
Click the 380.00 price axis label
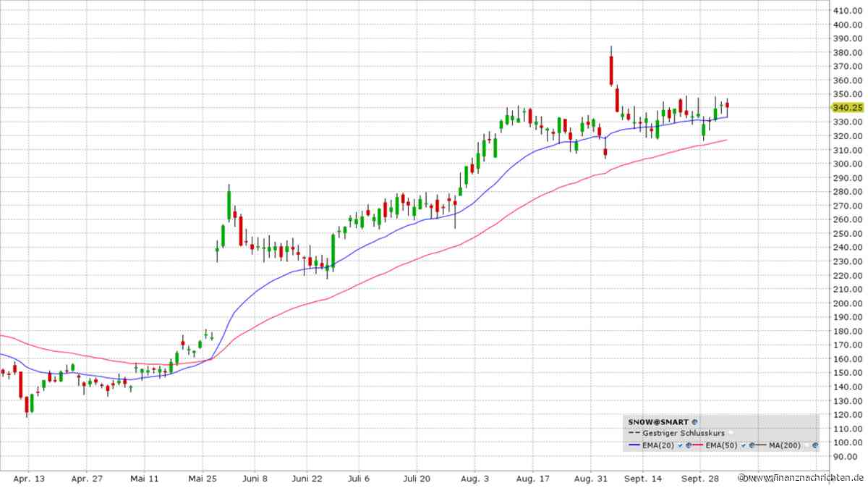coord(848,52)
